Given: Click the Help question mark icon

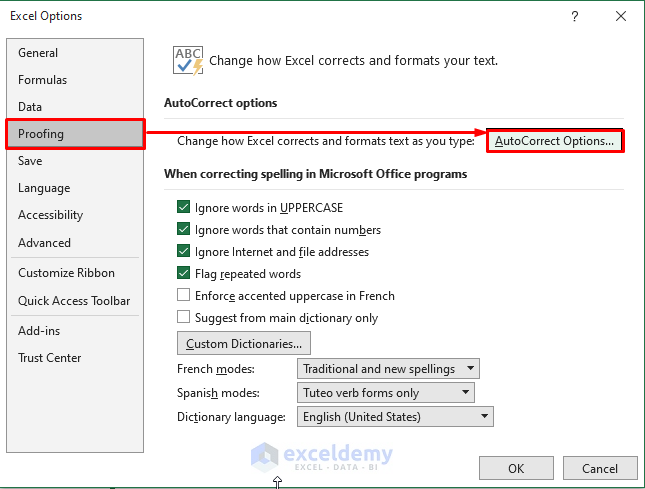Looking at the screenshot, I should pos(574,16).
